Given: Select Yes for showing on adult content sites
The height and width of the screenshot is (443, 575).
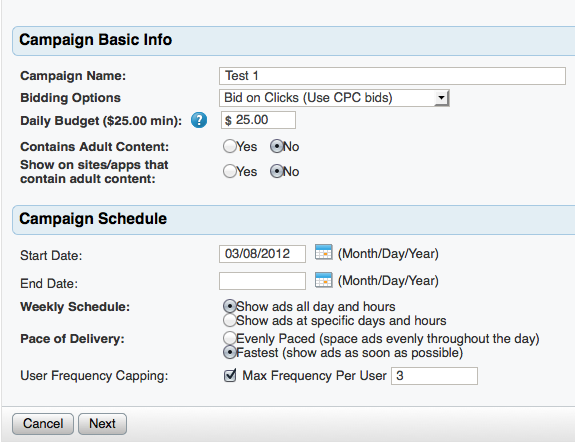Looking at the screenshot, I should click(230, 171).
